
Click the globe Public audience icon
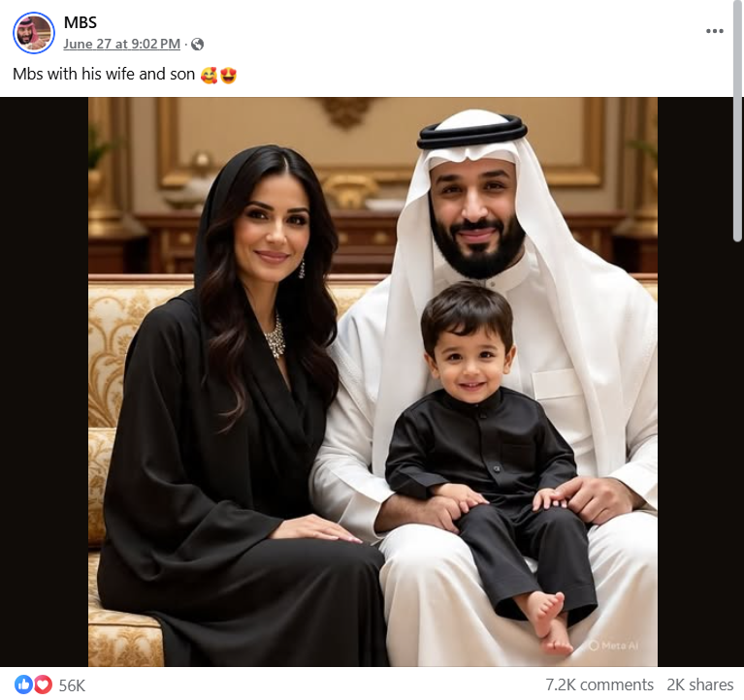point(197,44)
